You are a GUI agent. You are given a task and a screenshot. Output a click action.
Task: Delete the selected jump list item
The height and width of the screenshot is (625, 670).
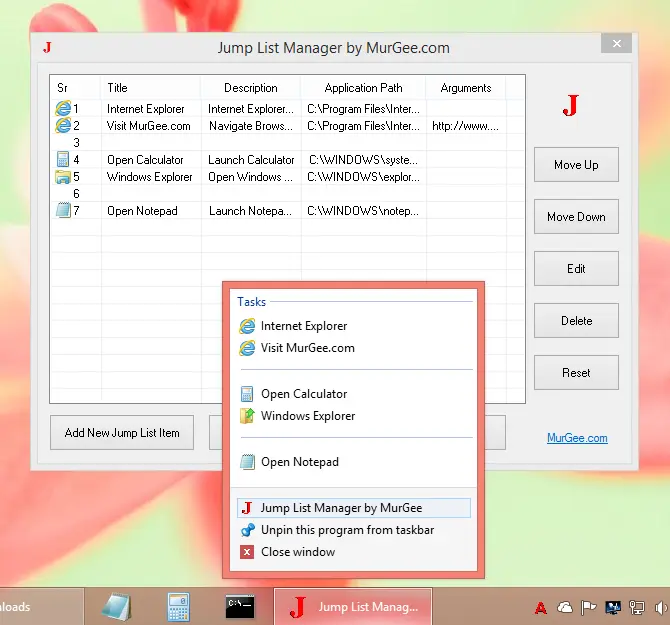click(x=576, y=321)
